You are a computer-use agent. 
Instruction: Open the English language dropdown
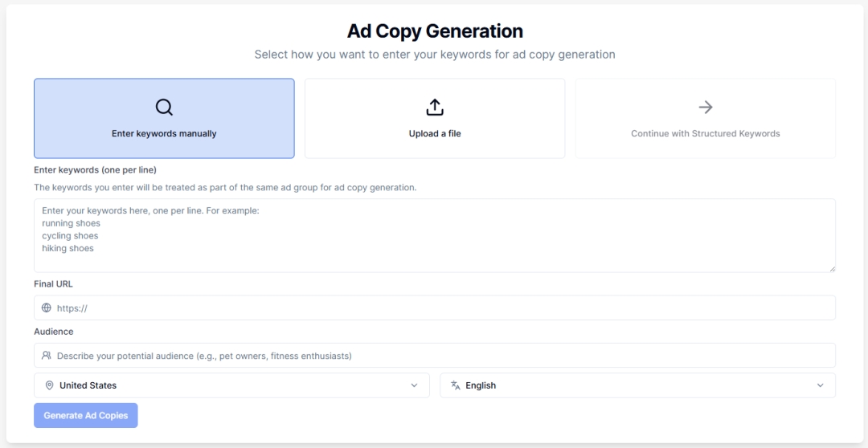637,385
